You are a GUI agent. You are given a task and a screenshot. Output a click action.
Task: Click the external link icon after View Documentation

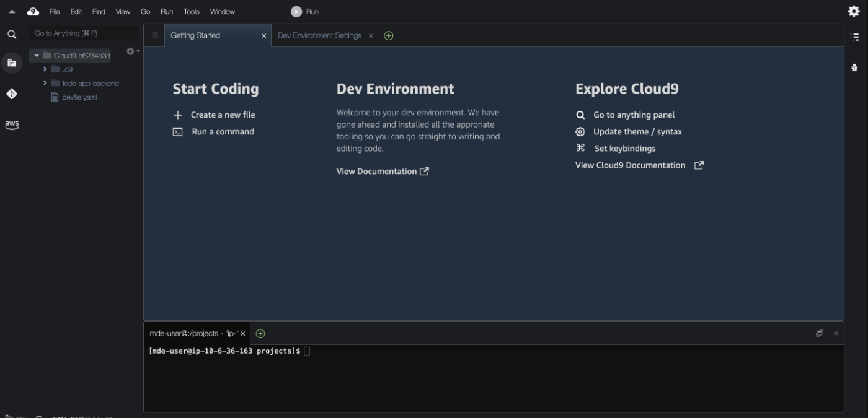pos(425,171)
